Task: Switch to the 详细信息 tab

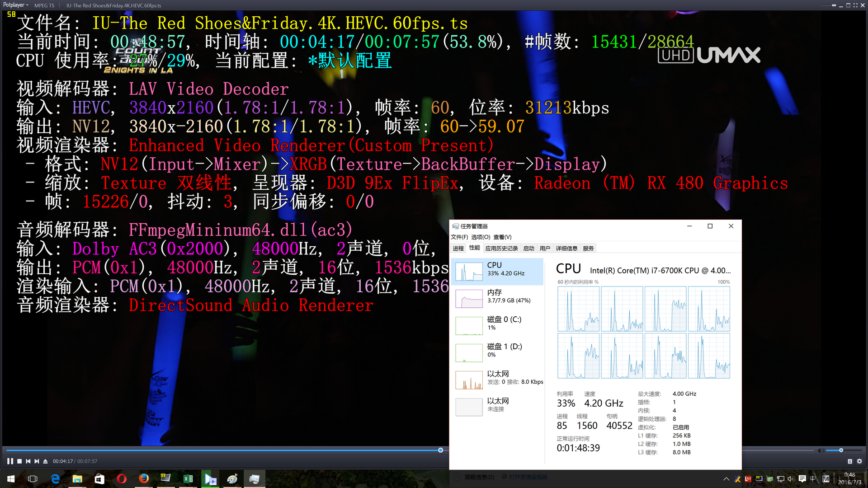Action: click(x=566, y=248)
